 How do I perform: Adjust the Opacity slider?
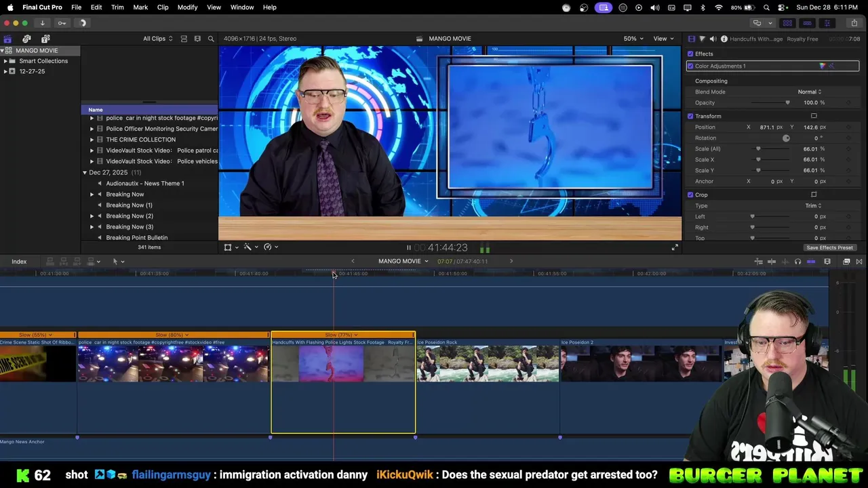tap(771, 102)
